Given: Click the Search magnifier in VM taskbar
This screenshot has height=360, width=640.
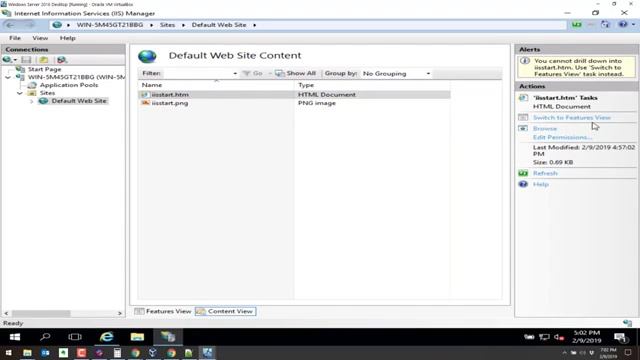Looking at the screenshot, I should pyautogui.click(x=45, y=337).
